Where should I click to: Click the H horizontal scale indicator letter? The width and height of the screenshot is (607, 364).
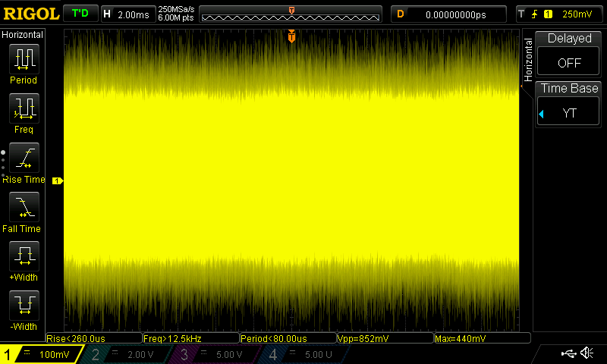pyautogui.click(x=107, y=14)
